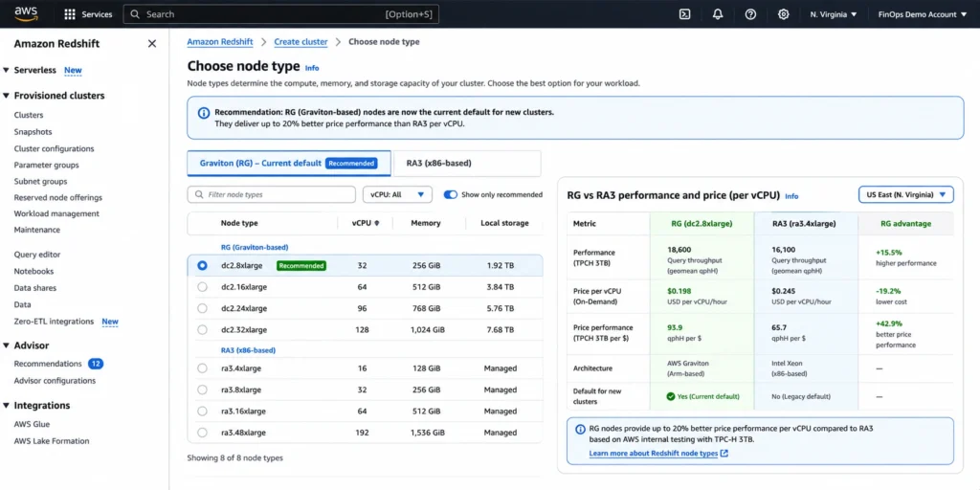Collapse the Advisor sidebar section

point(7,345)
